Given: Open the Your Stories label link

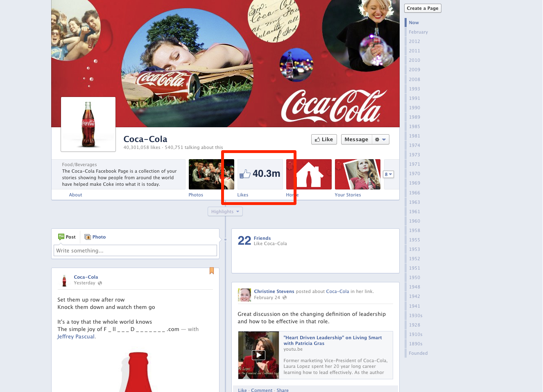Looking at the screenshot, I should [348, 195].
